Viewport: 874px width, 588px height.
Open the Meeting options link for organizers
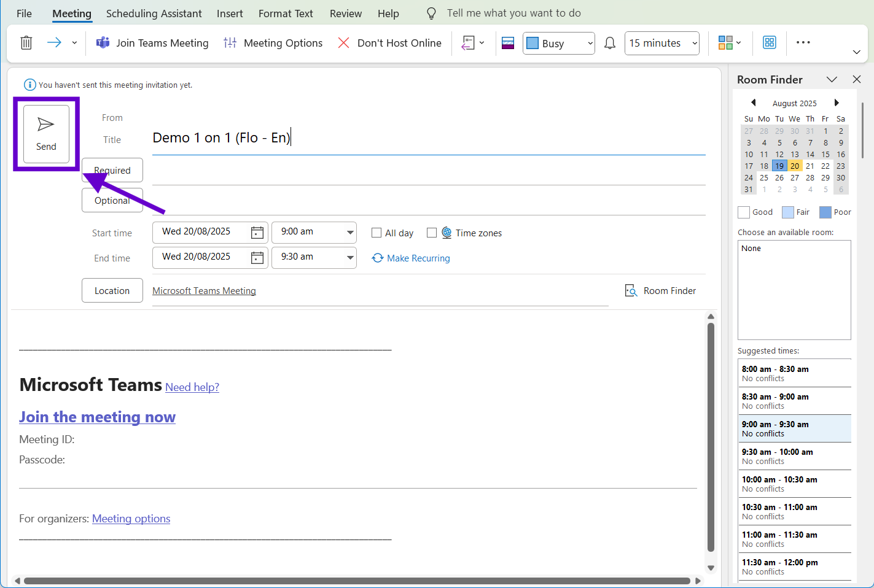tap(131, 519)
